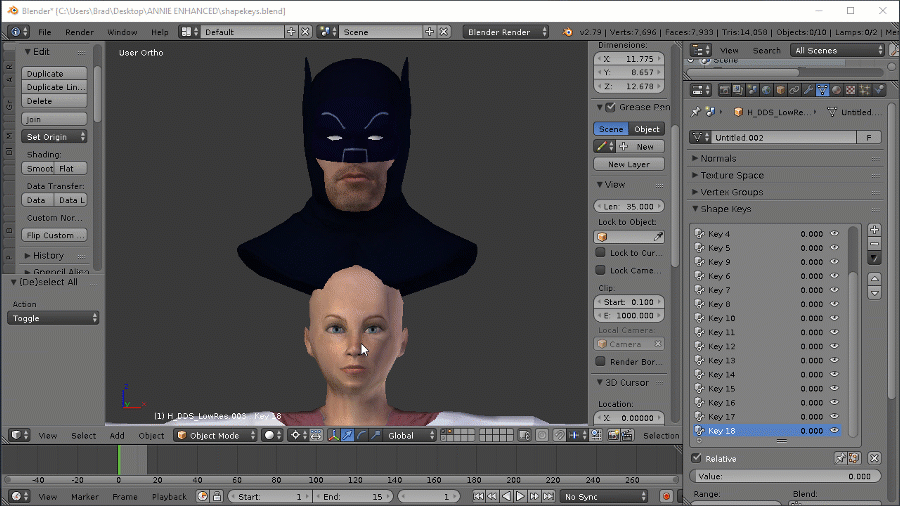Click the eyedropper in Lock to Object
Screen dimensions: 900x506
click(x=658, y=237)
